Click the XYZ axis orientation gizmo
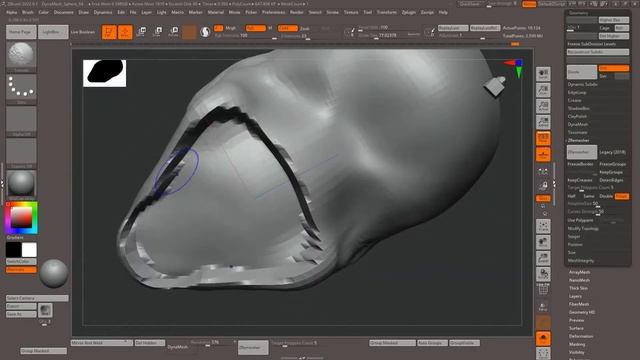 tap(515, 68)
